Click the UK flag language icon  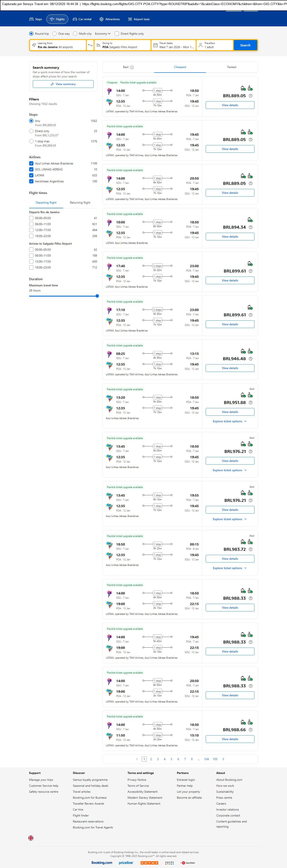(31, 838)
